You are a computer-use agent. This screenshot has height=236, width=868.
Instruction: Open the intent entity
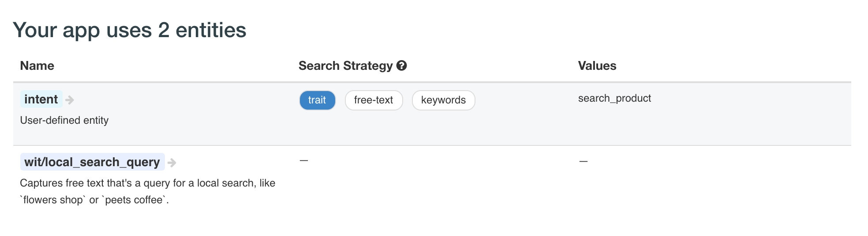[41, 99]
